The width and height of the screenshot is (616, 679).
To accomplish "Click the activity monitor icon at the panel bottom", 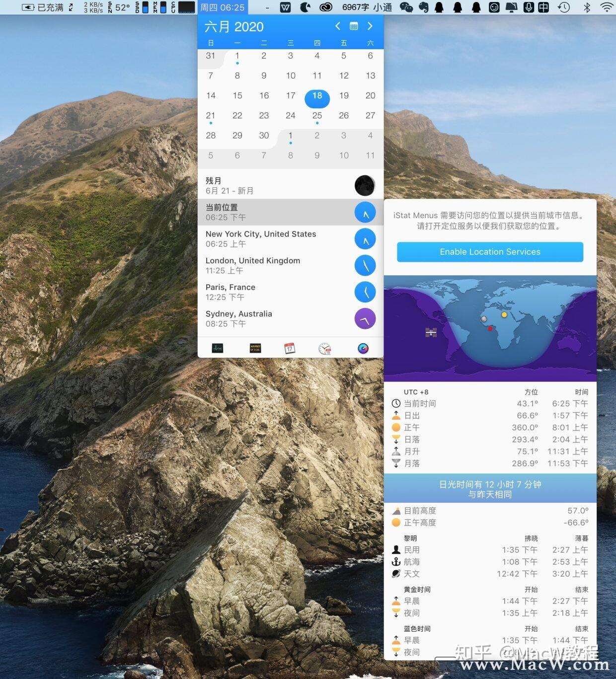I will point(218,348).
